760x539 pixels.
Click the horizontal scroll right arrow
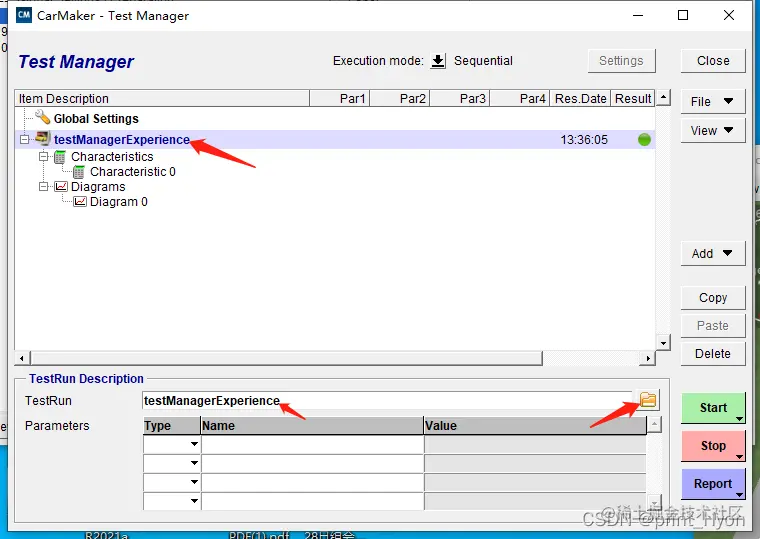click(x=648, y=358)
